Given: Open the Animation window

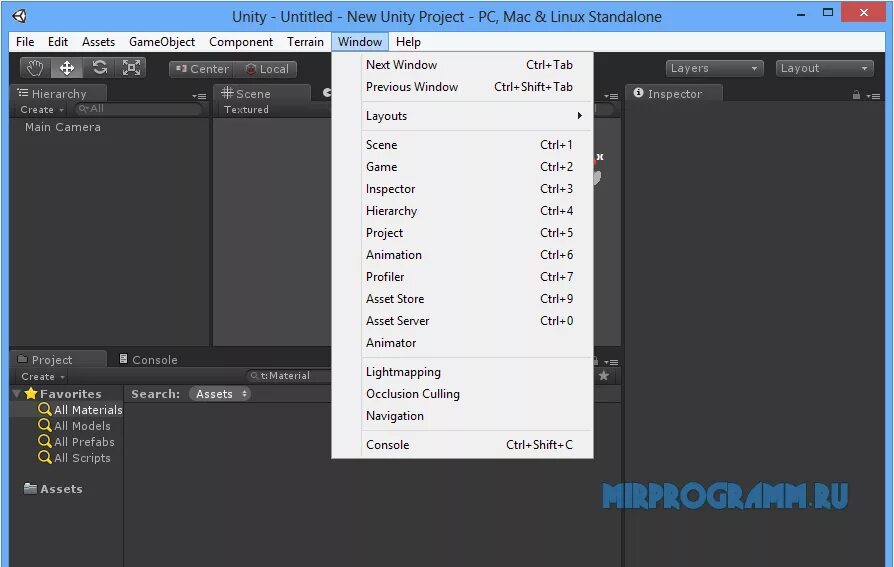Looking at the screenshot, I should tap(462, 254).
